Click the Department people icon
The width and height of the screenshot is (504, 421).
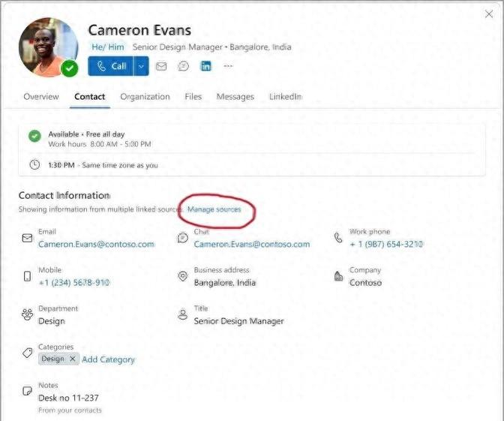(x=27, y=314)
